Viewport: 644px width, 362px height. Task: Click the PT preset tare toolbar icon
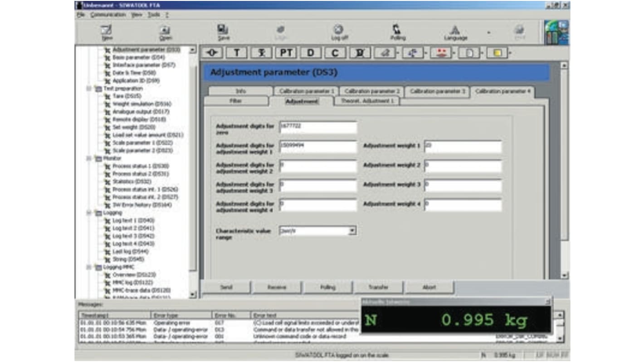click(286, 53)
